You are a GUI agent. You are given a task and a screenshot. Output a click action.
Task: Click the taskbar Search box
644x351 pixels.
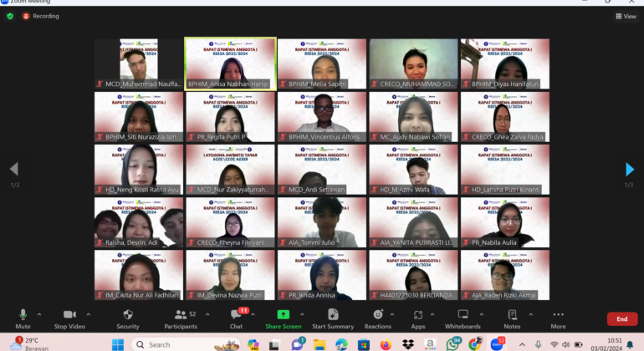[186, 345]
